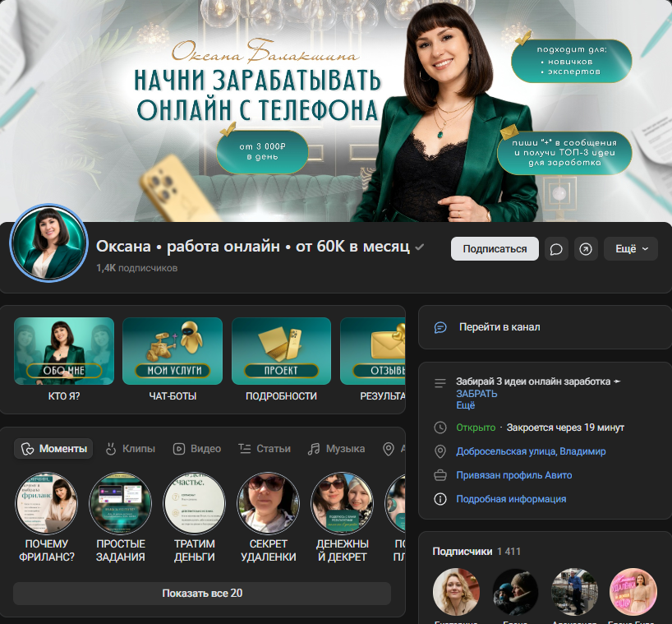
Task: Expand description with the blue Ещё link
Action: (466, 405)
